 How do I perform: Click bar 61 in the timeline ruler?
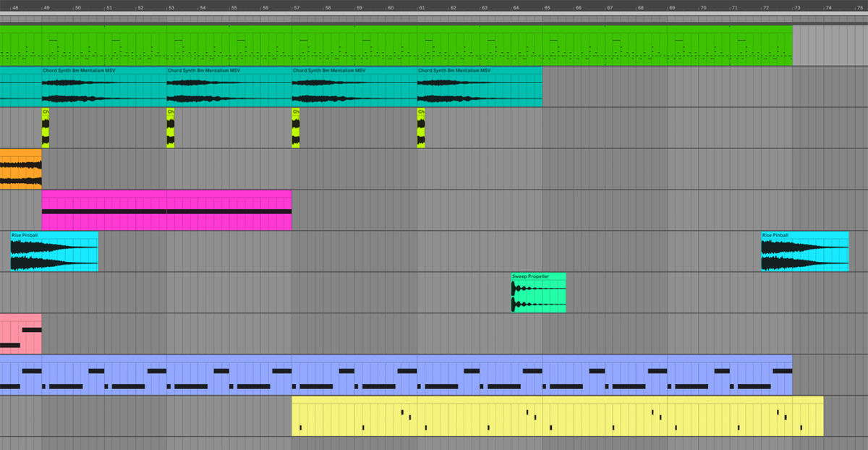point(422,7)
